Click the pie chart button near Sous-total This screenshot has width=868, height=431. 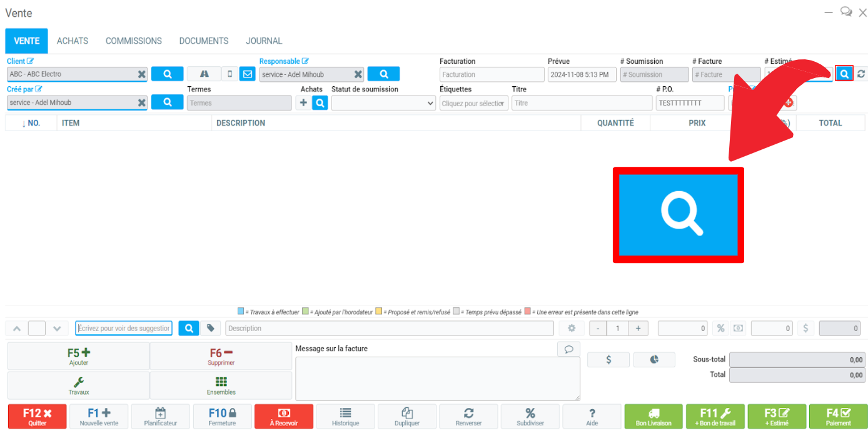654,360
